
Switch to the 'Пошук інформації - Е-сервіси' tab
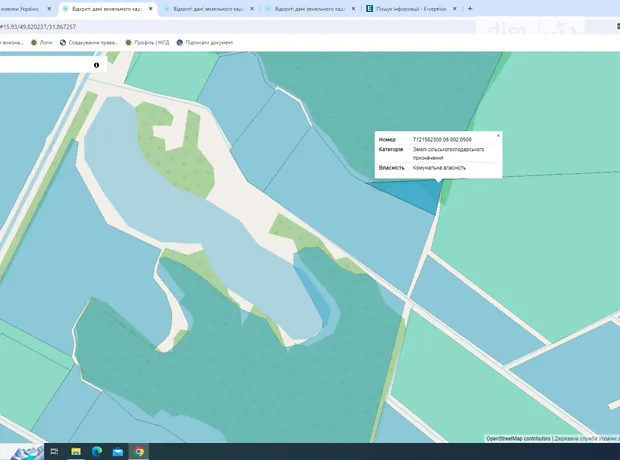[x=410, y=8]
